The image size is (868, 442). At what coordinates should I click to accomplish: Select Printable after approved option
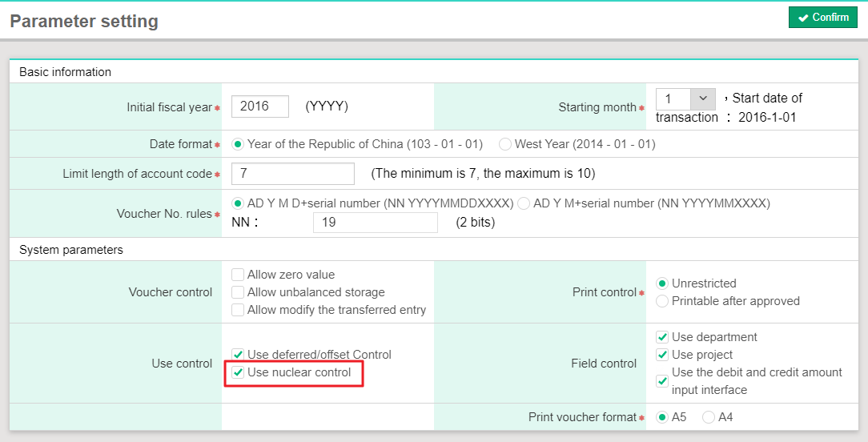tap(662, 301)
